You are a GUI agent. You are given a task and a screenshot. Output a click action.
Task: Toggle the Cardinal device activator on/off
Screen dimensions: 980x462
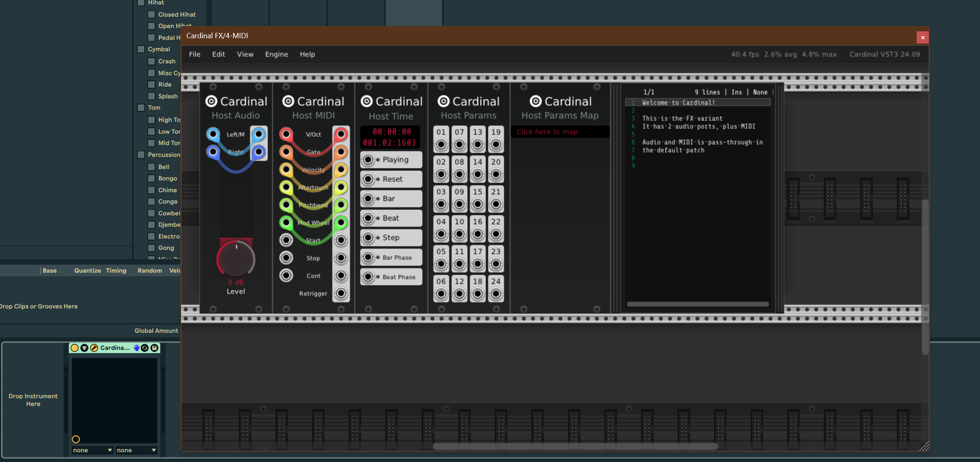[x=75, y=348]
